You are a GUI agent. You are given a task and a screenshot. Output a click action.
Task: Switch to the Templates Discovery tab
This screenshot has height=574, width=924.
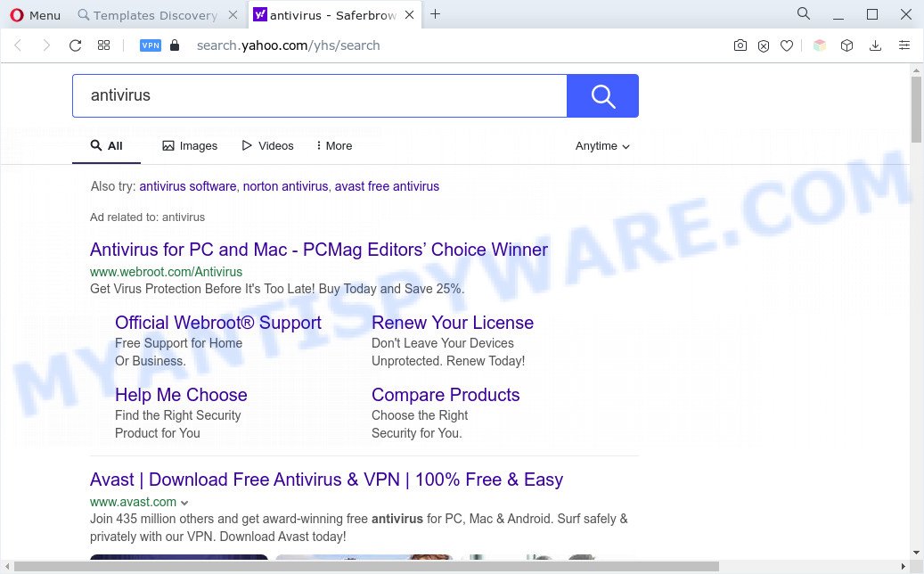click(147, 15)
